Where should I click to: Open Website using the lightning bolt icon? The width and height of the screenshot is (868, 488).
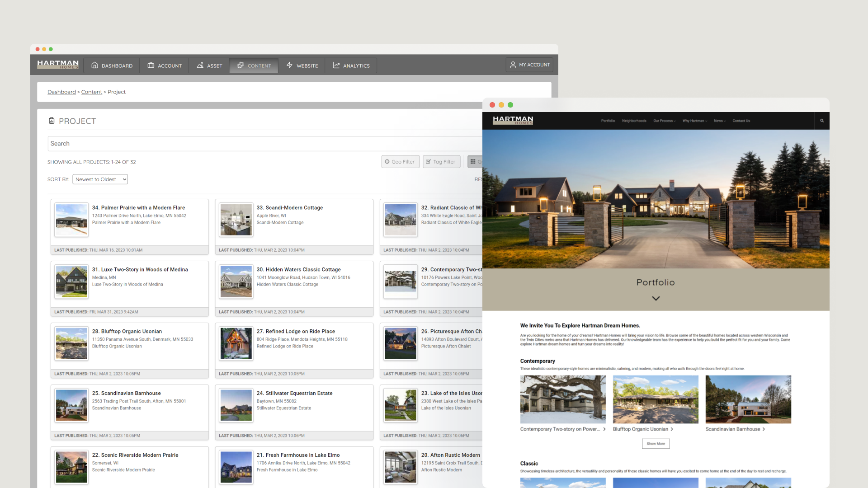pos(289,66)
